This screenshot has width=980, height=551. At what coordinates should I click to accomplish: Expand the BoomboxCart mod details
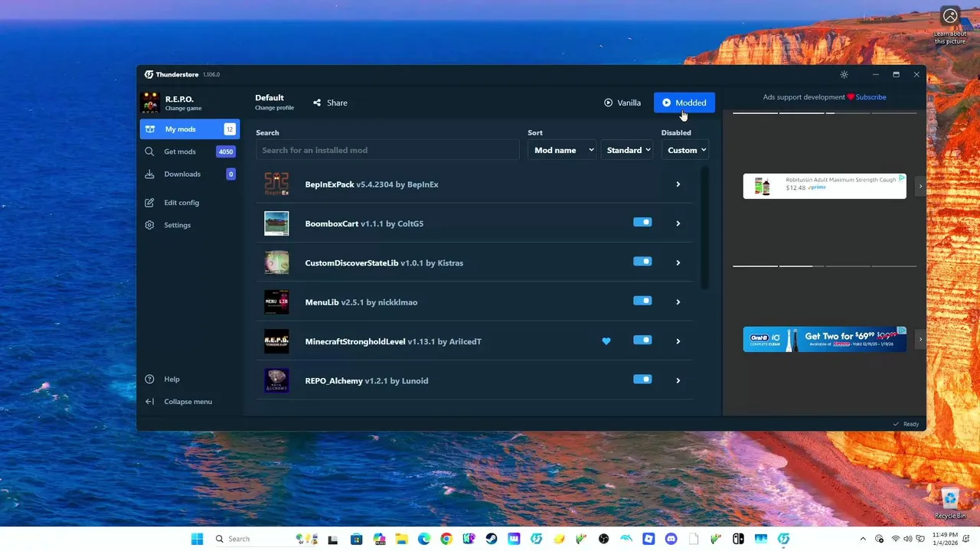click(x=678, y=223)
